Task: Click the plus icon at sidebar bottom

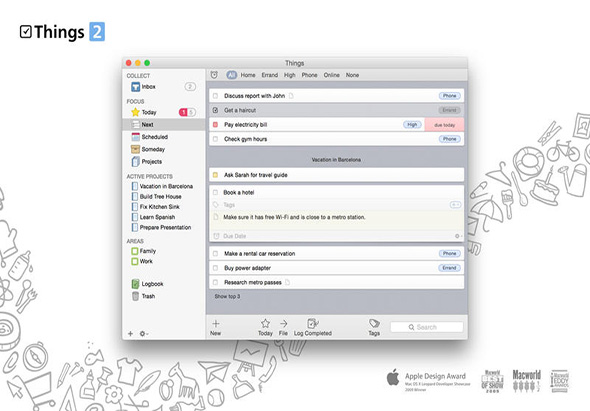Action: pos(130,333)
